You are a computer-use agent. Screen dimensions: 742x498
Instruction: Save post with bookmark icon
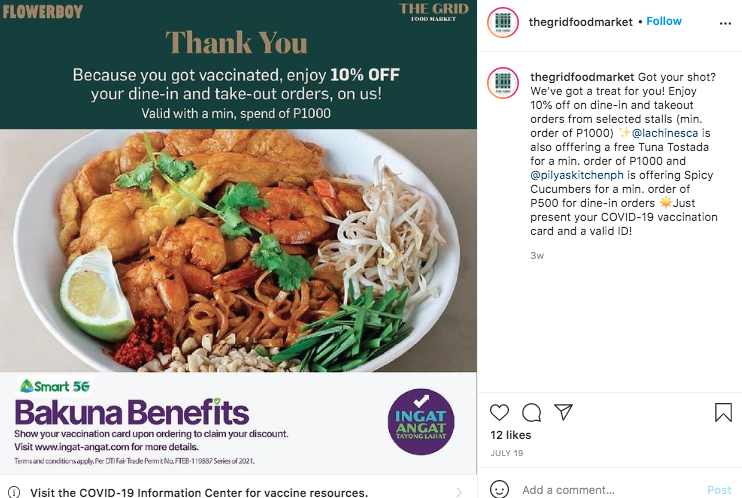[x=723, y=412]
